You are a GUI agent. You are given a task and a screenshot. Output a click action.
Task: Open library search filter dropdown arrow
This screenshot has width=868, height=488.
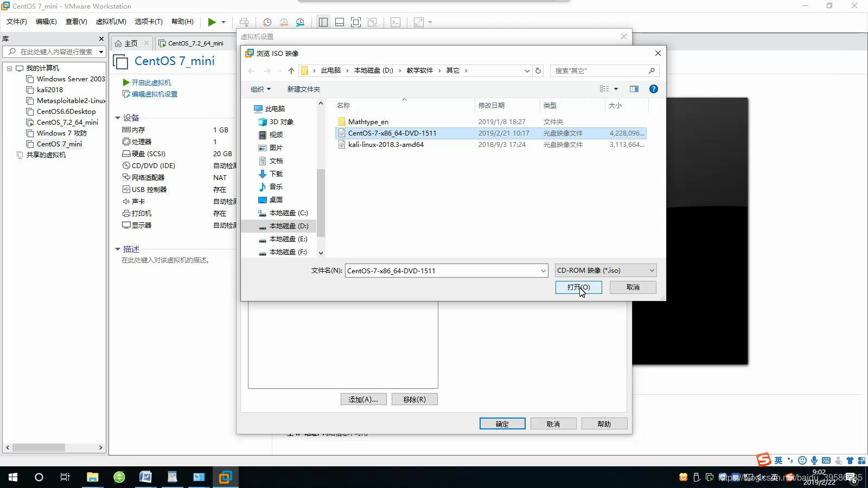[101, 52]
